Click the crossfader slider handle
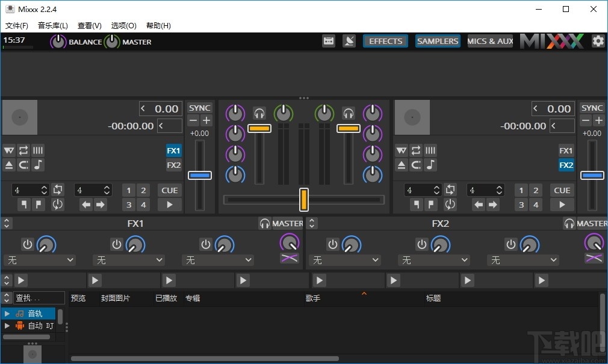 pos(304,199)
